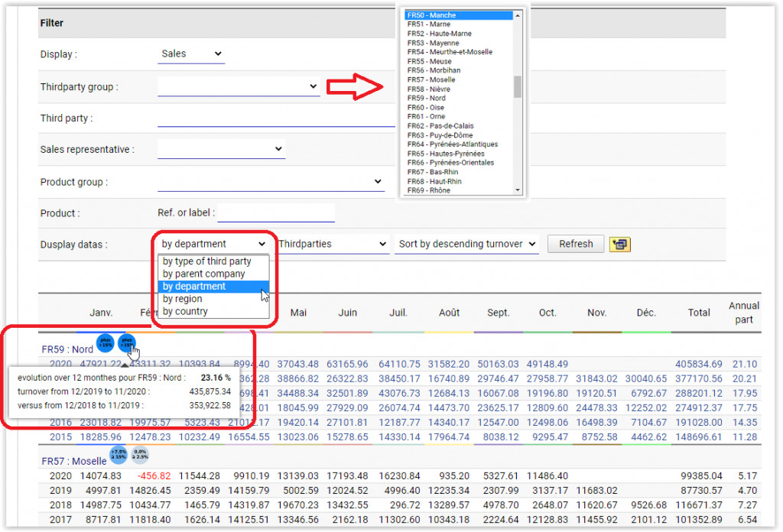
Task: Open the Sort by descending turnover dropdown
Action: tap(466, 244)
